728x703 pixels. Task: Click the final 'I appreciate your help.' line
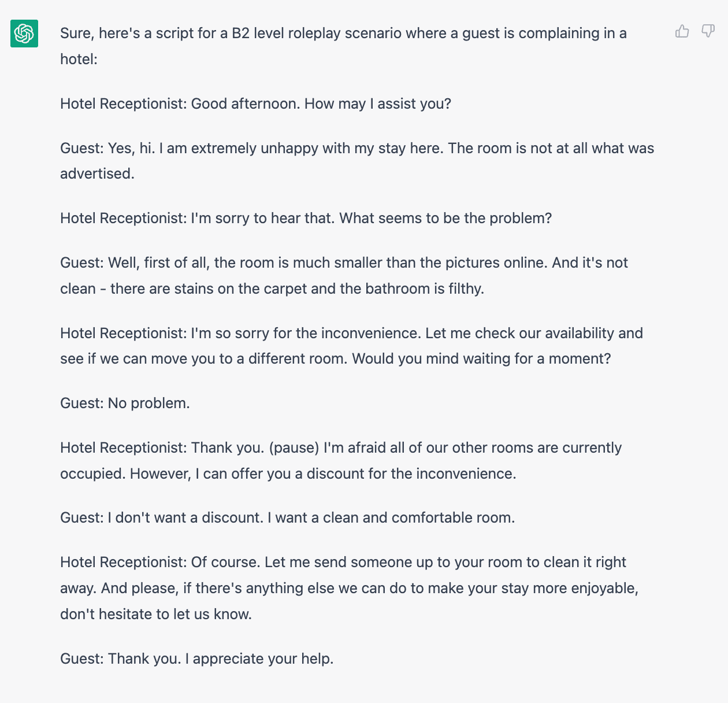(x=259, y=658)
